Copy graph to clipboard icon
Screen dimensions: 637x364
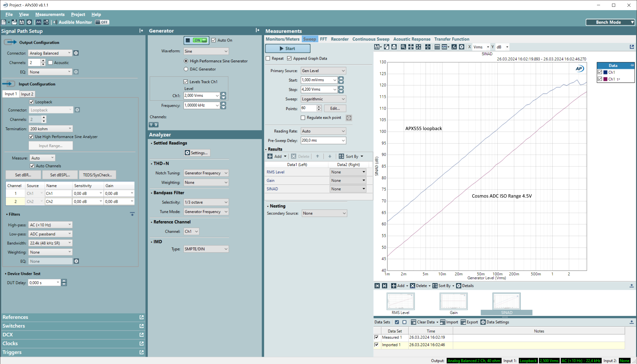386,47
